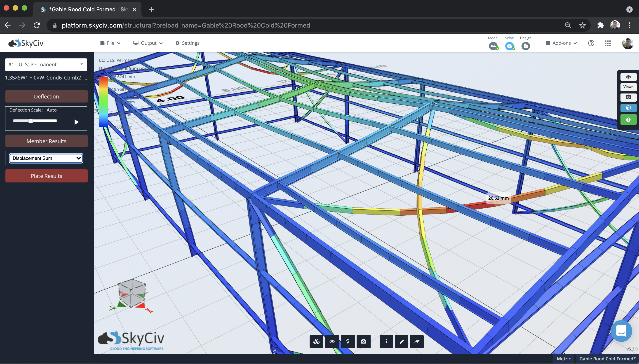The height and width of the screenshot is (364, 639).
Task: Toggle the eye icon in bottom toolbar
Action: click(x=332, y=341)
